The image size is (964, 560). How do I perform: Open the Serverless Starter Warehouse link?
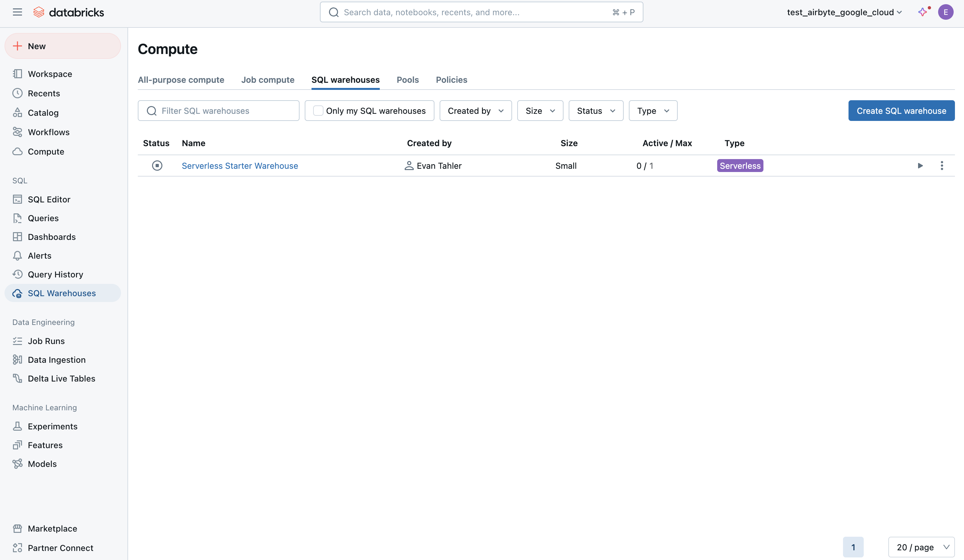(239, 166)
